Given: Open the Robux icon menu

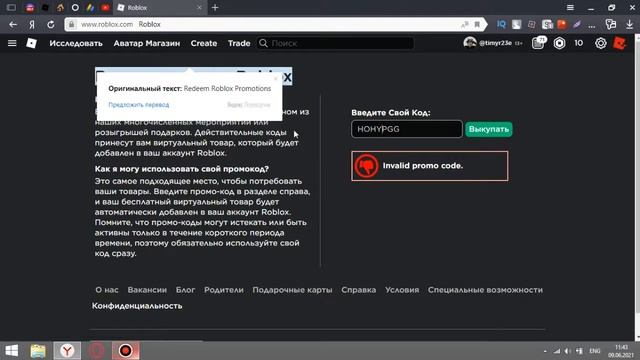Looking at the screenshot, I should pyautogui.click(x=559, y=43).
